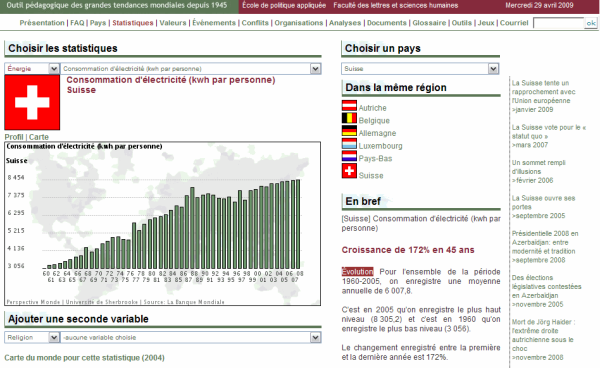Click the large Swiss flag image
The image size is (600, 368).
pos(32,102)
